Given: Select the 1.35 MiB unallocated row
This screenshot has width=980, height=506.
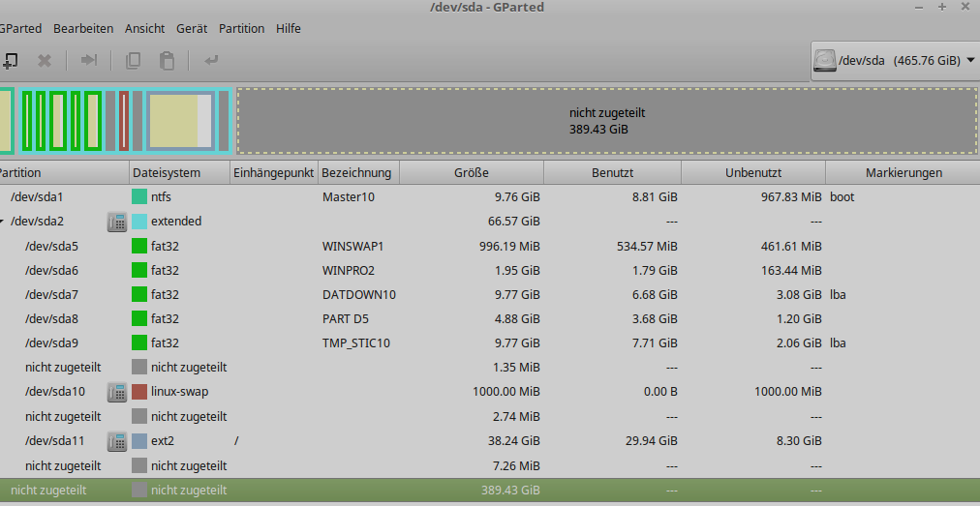Looking at the screenshot, I should coord(490,368).
